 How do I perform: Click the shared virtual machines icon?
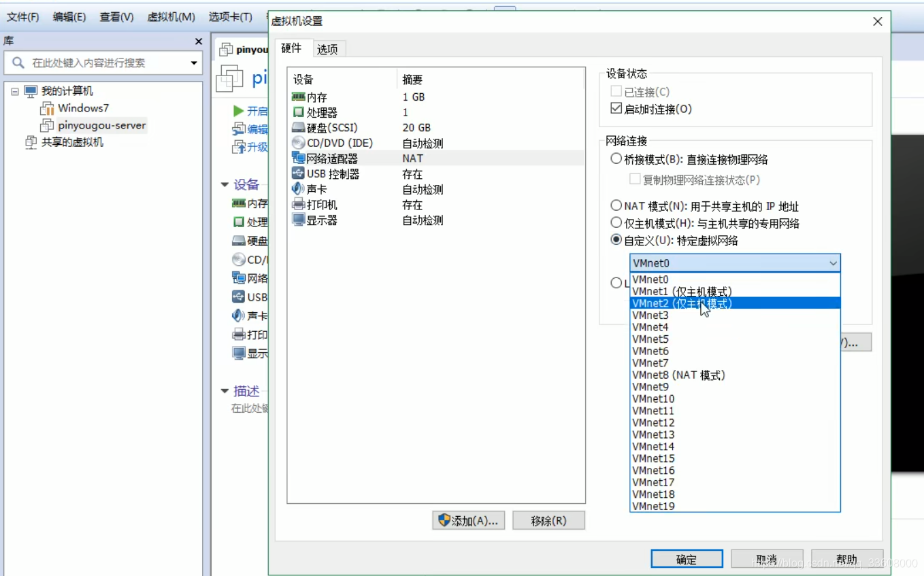click(x=31, y=143)
